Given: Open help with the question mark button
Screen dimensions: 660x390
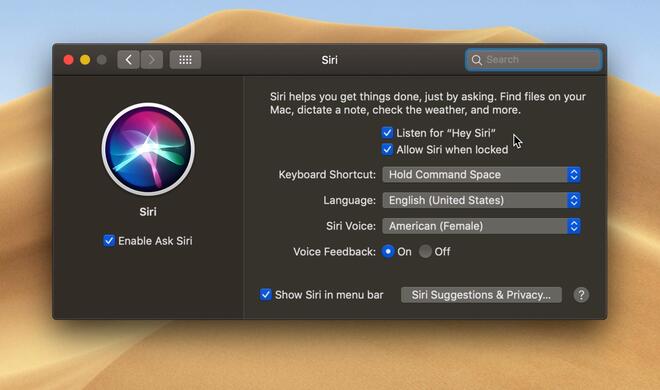Looking at the screenshot, I should 581,295.
